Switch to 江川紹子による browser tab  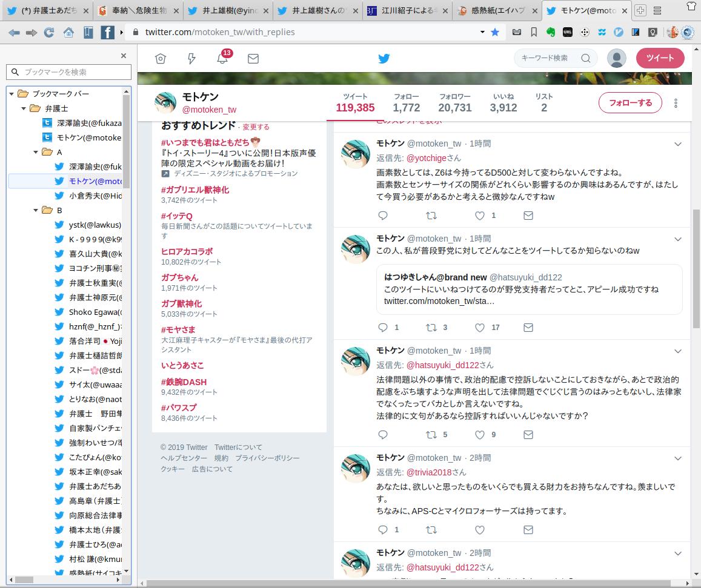407,10
